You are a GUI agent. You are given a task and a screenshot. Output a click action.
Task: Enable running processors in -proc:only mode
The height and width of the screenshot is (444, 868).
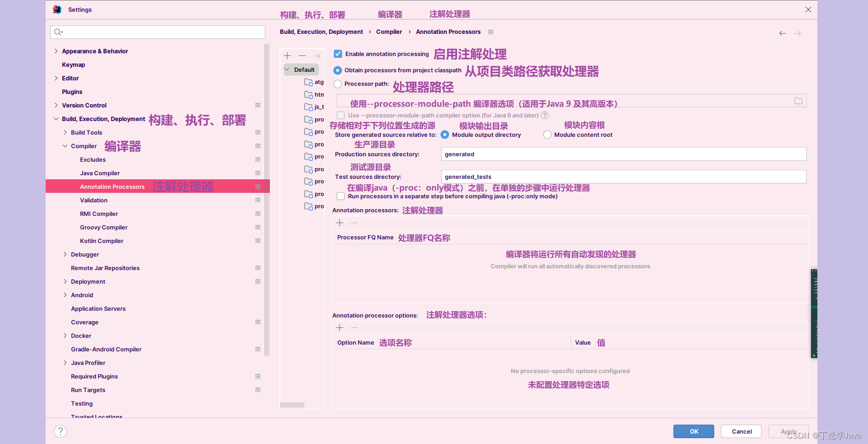pyautogui.click(x=340, y=196)
